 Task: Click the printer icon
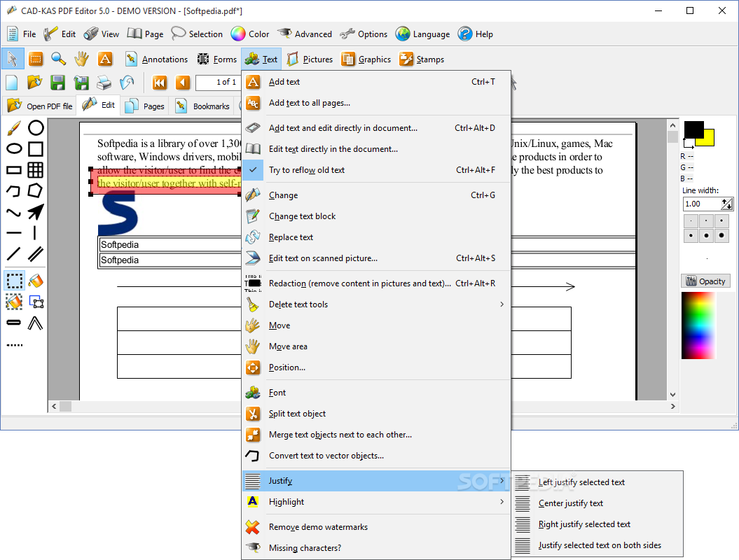point(104,83)
